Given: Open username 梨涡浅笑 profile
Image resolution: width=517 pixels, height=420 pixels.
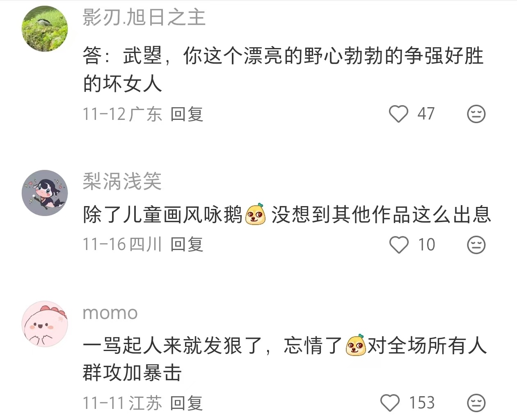Looking at the screenshot, I should point(122,181).
